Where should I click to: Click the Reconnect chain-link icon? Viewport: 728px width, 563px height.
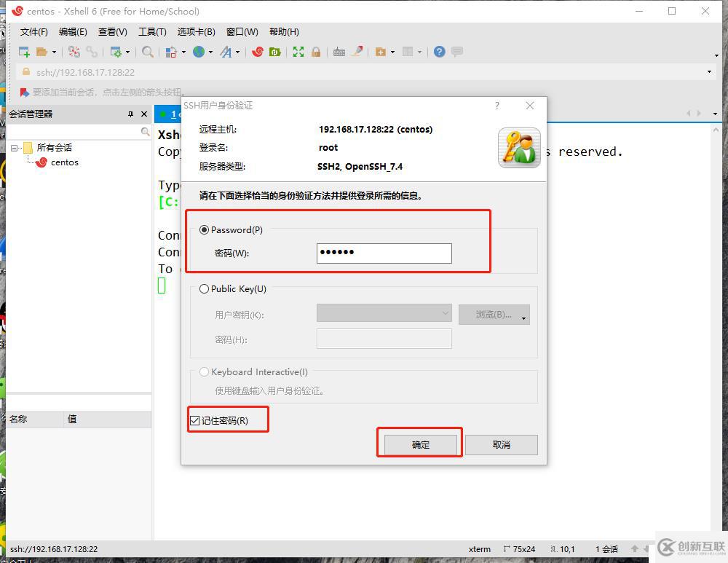point(92,52)
